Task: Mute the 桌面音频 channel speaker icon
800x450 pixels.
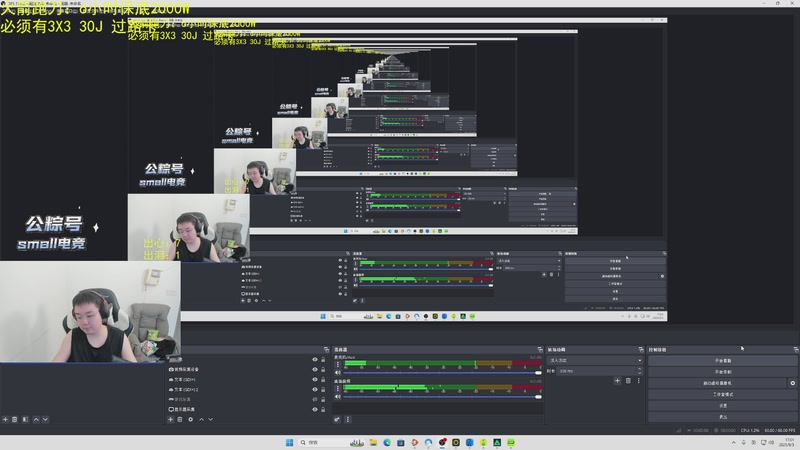Action: (x=337, y=396)
